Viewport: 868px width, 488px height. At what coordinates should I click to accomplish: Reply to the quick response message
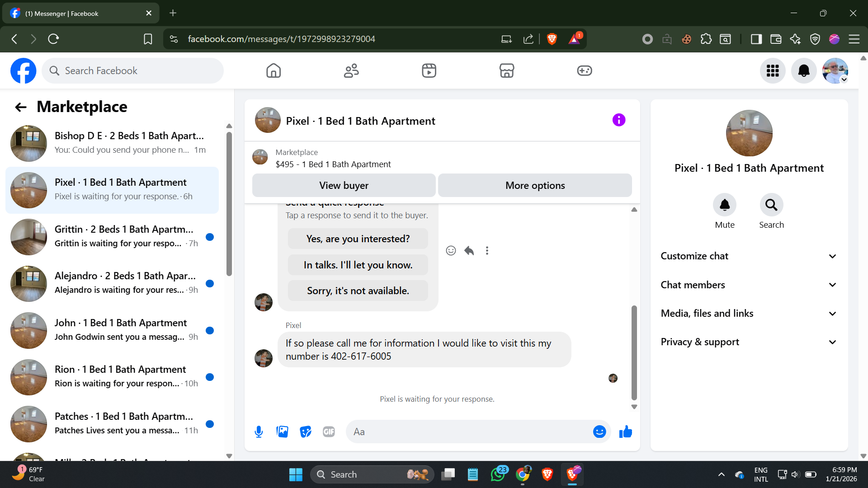pos(469,251)
